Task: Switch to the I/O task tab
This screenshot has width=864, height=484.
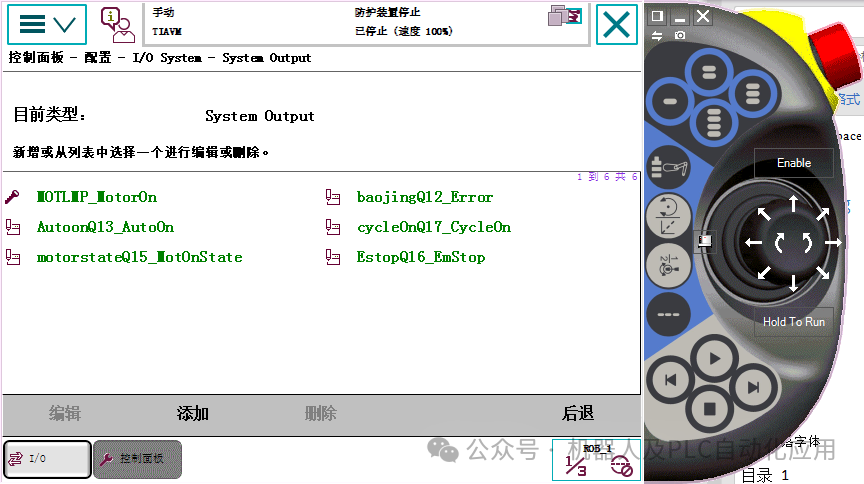Action: [x=47, y=459]
